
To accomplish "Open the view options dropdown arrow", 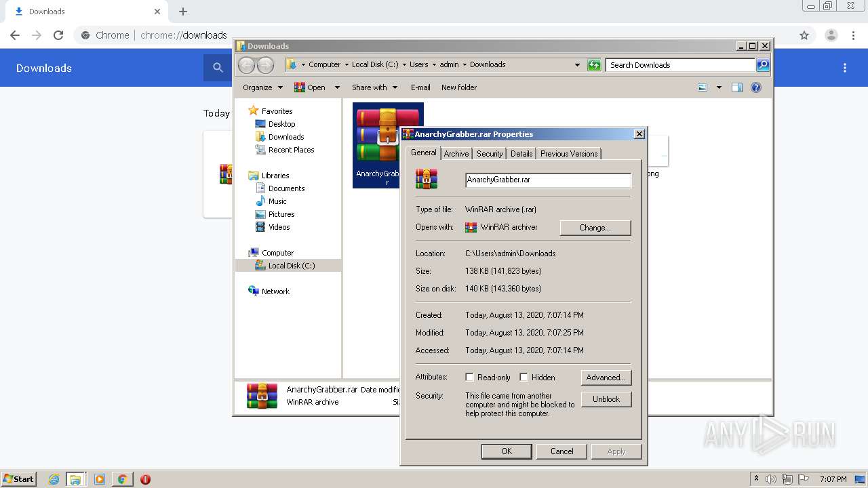I will point(719,87).
